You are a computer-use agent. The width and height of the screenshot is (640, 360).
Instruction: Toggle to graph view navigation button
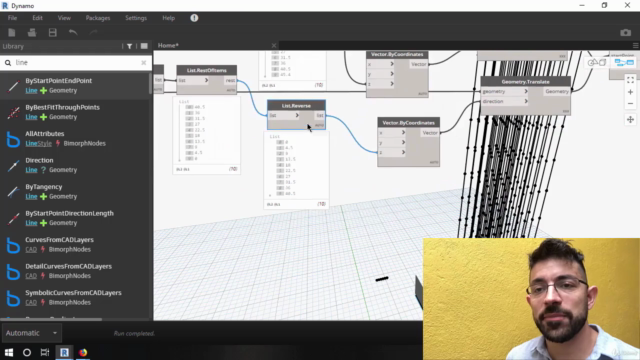[624, 62]
